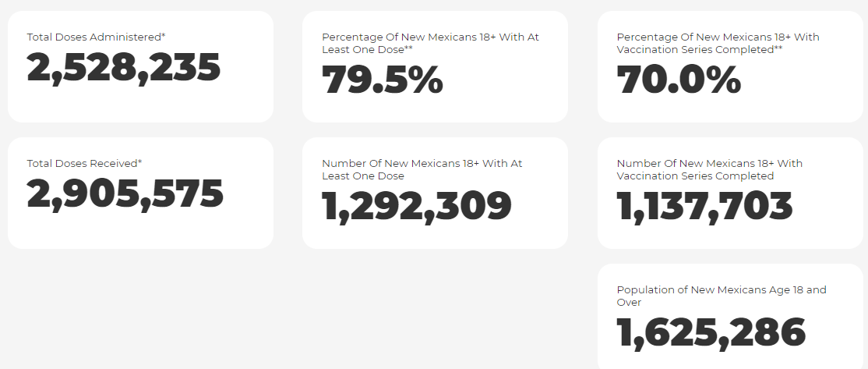This screenshot has height=369, width=868.
Task: Click Number With Vaccination Series Completed label
Action: [709, 169]
